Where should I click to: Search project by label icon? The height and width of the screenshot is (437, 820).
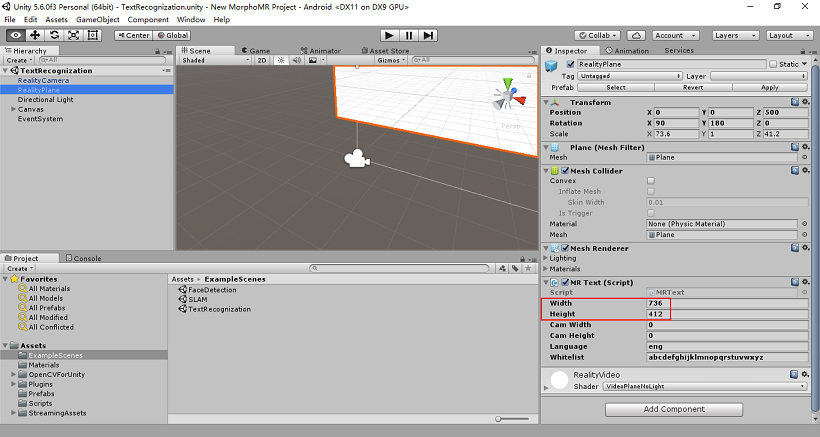point(515,268)
